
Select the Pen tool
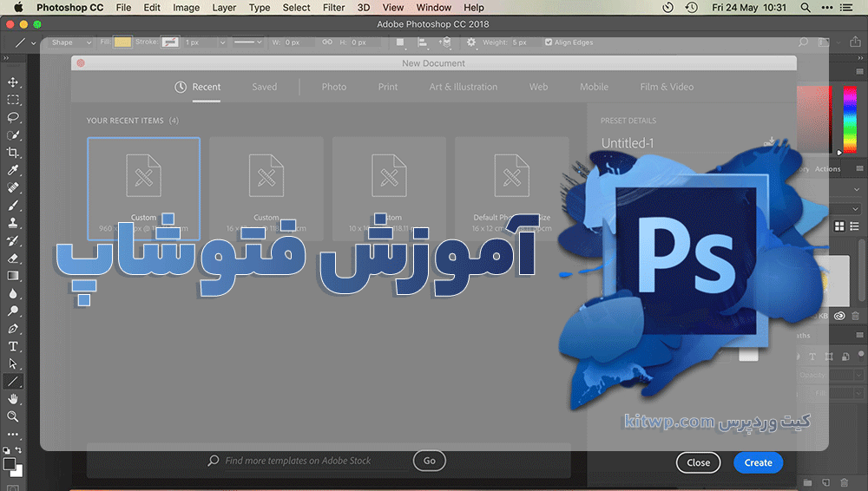[13, 328]
